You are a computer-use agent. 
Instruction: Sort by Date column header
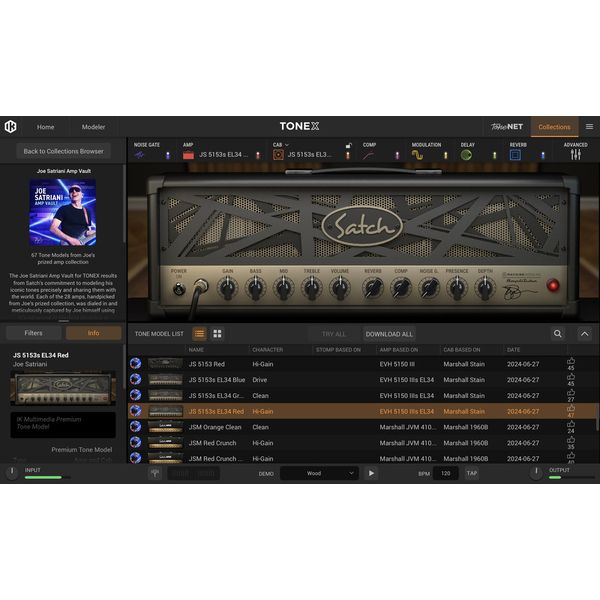pyautogui.click(x=514, y=350)
